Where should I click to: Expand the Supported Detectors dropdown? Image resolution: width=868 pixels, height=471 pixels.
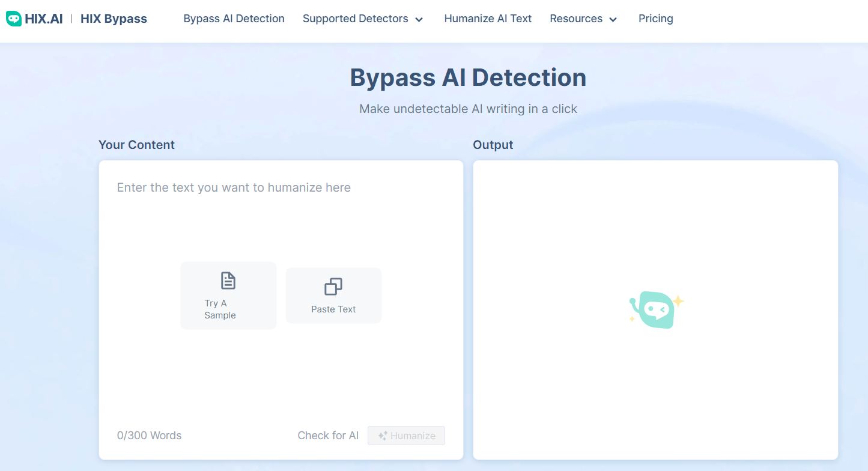click(x=356, y=19)
